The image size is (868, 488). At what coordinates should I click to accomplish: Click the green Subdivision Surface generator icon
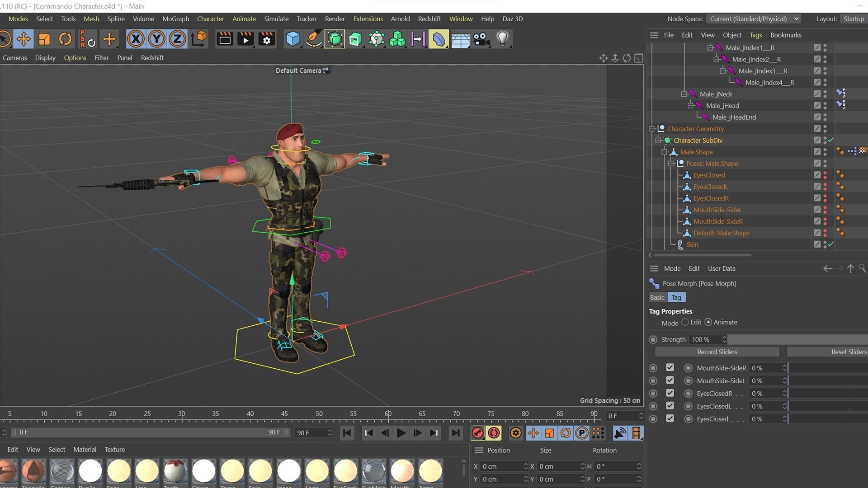click(x=335, y=39)
